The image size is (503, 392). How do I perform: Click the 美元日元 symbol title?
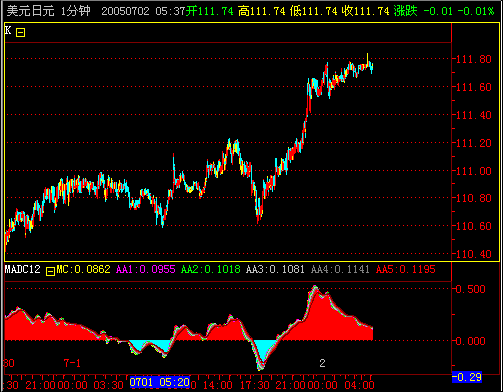click(30, 11)
